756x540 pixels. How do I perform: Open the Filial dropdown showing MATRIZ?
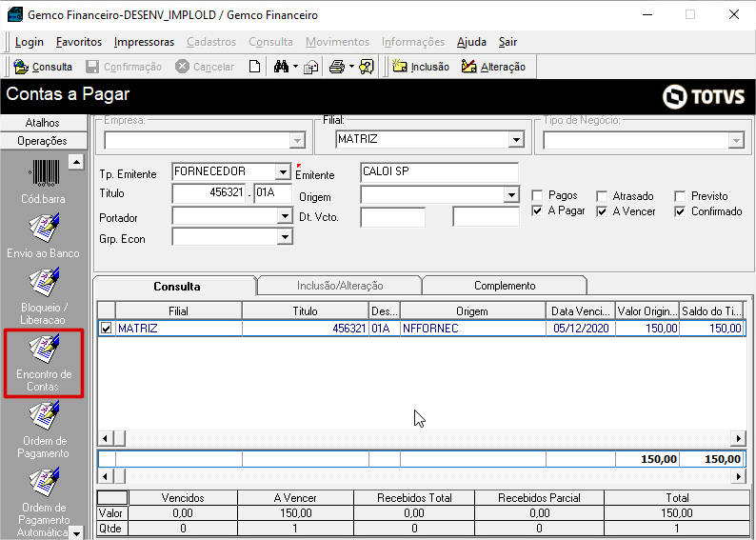516,140
